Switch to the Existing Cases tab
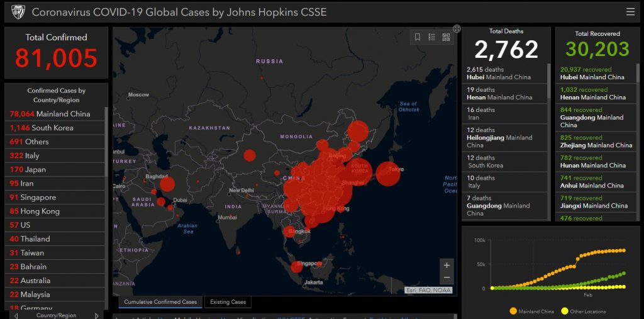Viewport: 644px width, 319px height. [228, 302]
